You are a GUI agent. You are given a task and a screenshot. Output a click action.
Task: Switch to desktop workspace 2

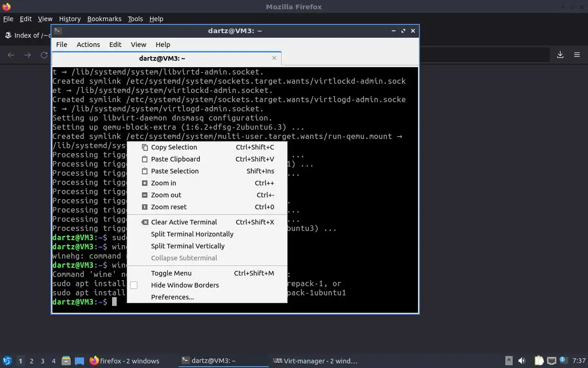31,361
